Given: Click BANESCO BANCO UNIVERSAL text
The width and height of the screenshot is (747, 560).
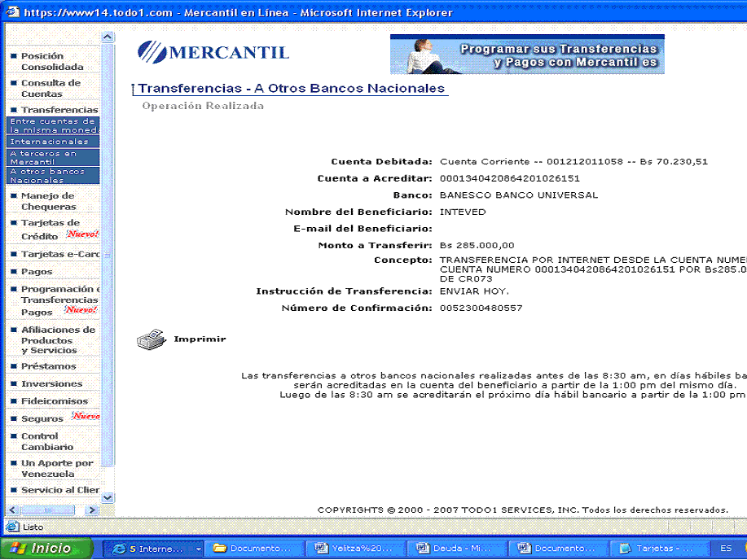Looking at the screenshot, I should [x=519, y=195].
